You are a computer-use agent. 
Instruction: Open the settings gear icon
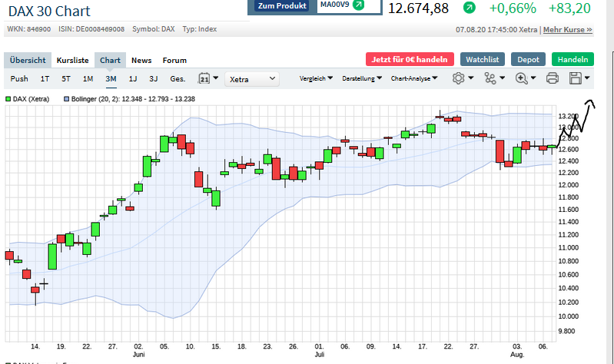click(x=458, y=78)
